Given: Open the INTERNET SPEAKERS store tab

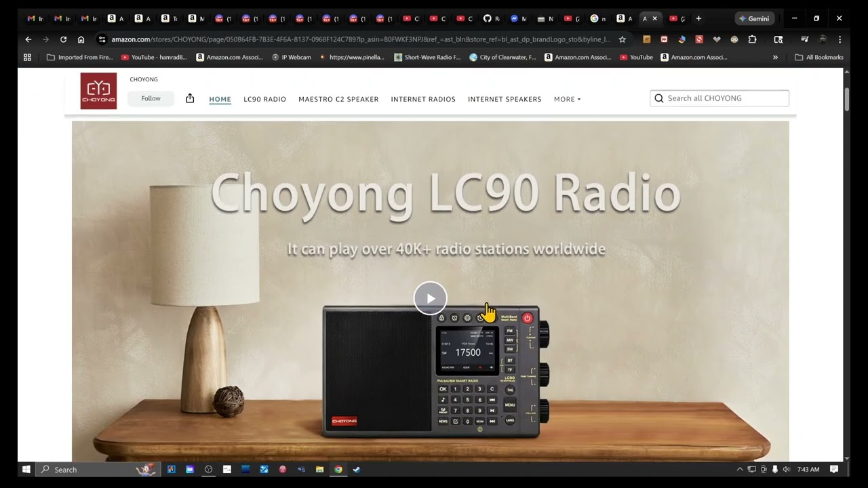Looking at the screenshot, I should click(505, 99).
